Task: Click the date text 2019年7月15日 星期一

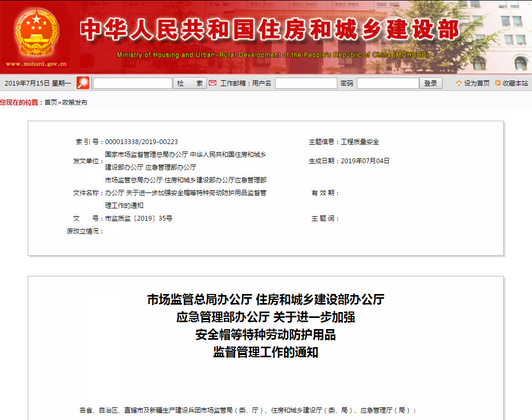Action: pyautogui.click(x=38, y=83)
